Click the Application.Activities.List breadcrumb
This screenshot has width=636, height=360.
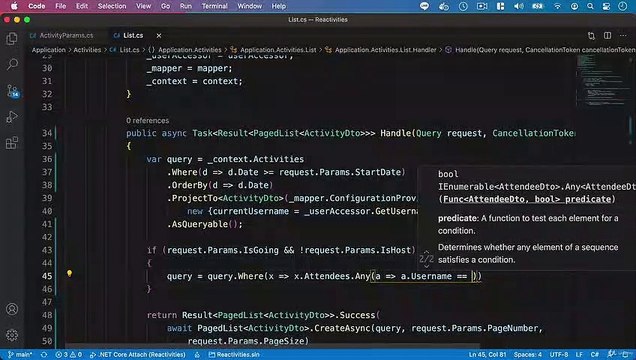click(273, 50)
